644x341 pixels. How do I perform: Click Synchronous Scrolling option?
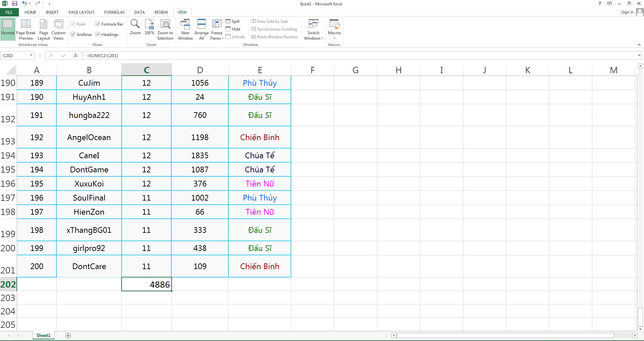click(x=274, y=29)
